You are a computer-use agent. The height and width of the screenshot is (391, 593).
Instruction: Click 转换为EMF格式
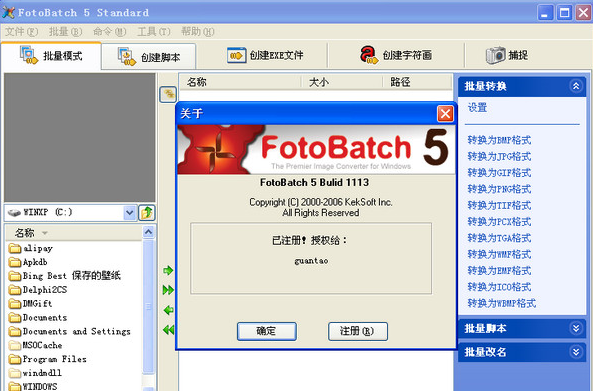pos(499,271)
